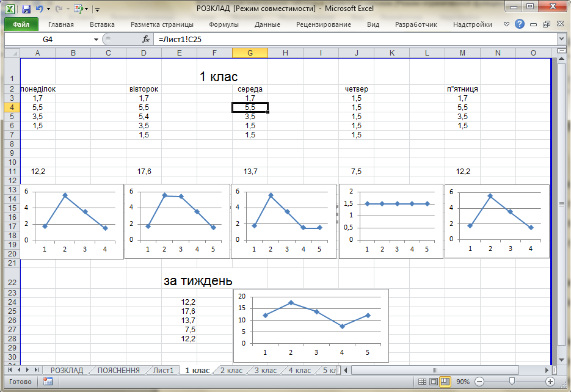Screen dimensions: 571x392
Task: Click the macro recording icon in the status bar
Action: tap(48, 382)
